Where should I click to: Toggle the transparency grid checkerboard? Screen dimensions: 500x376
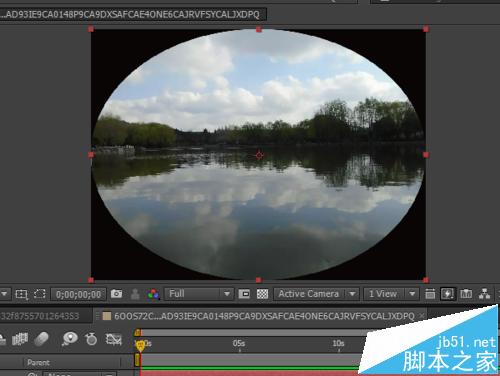[x=262, y=294]
